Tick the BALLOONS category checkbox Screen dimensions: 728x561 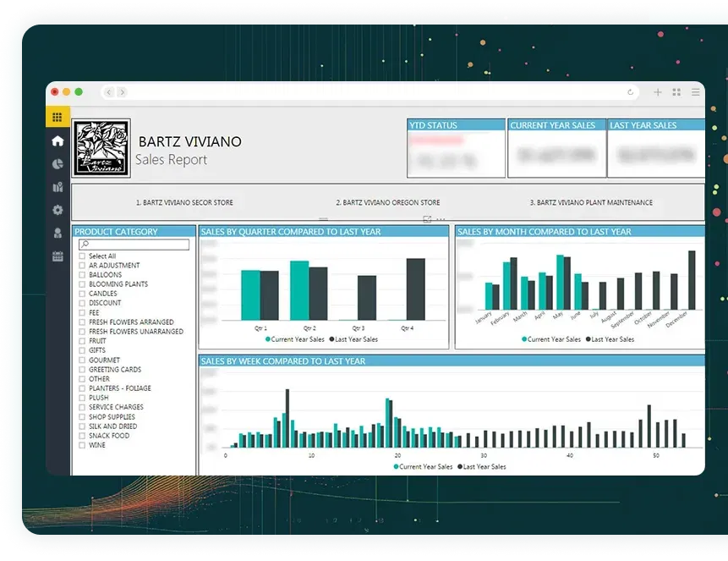coord(82,275)
